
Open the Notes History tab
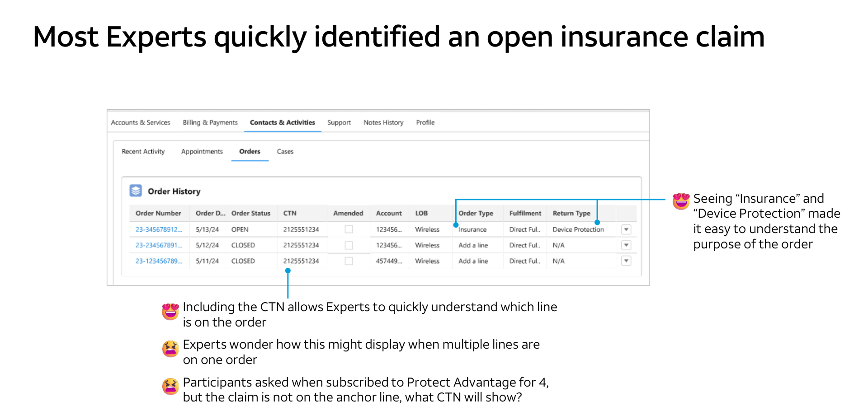pyautogui.click(x=384, y=122)
